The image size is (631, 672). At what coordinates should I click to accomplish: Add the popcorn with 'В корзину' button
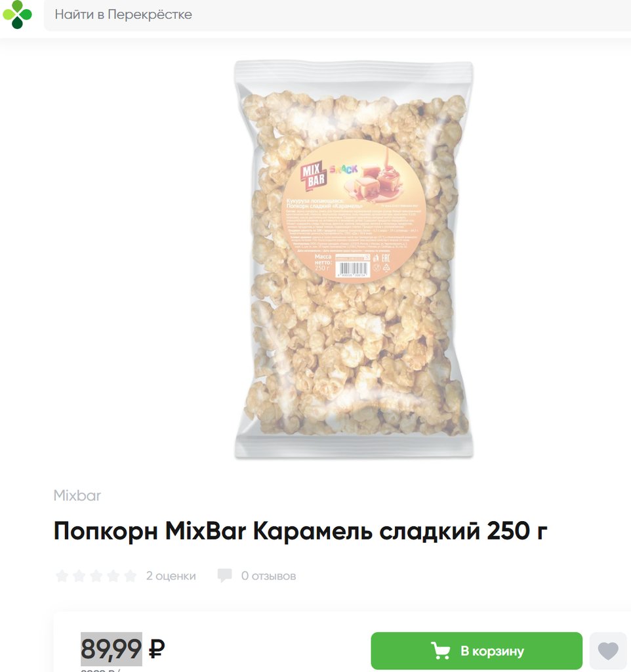[x=477, y=650]
